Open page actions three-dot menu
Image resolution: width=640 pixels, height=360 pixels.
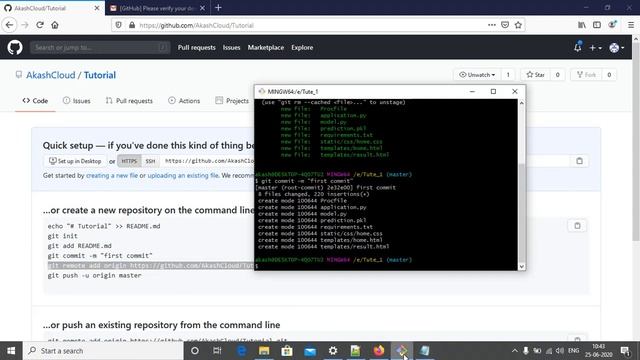point(491,25)
